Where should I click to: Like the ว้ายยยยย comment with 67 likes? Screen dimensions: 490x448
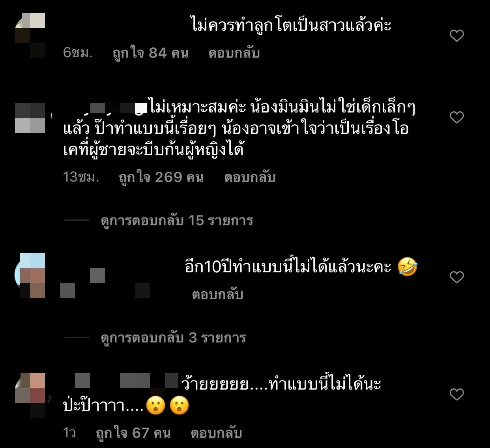(457, 394)
